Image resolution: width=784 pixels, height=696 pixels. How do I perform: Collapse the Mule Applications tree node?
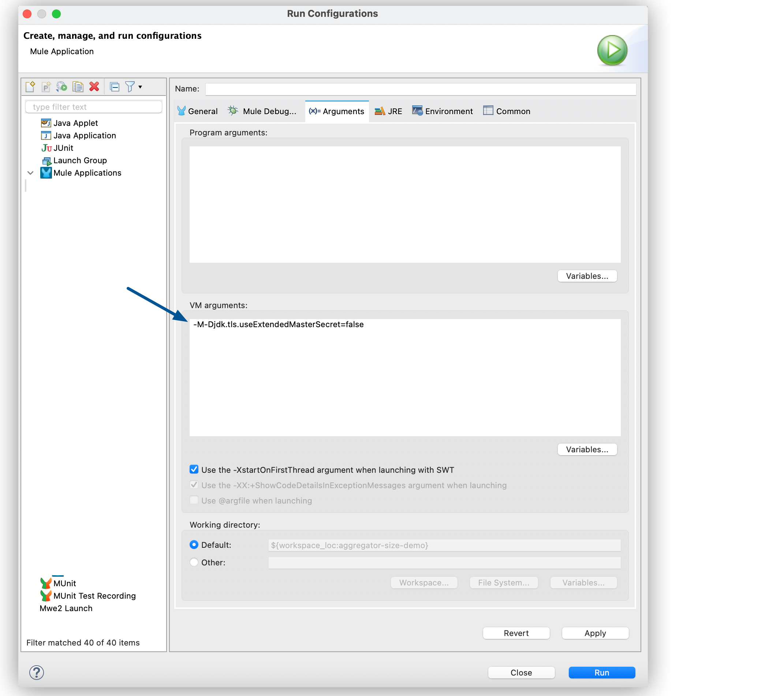30,173
